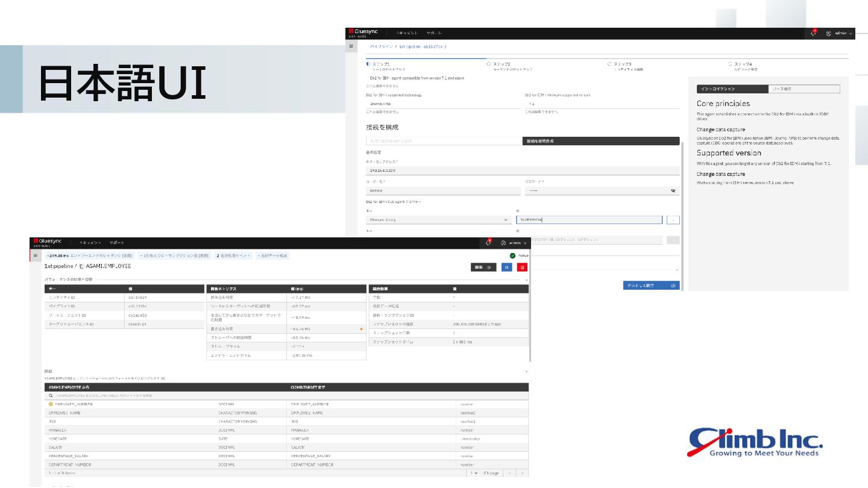868x488 pixels.
Task: Click the search magnifier icon in field mapping table
Action: (x=51, y=395)
